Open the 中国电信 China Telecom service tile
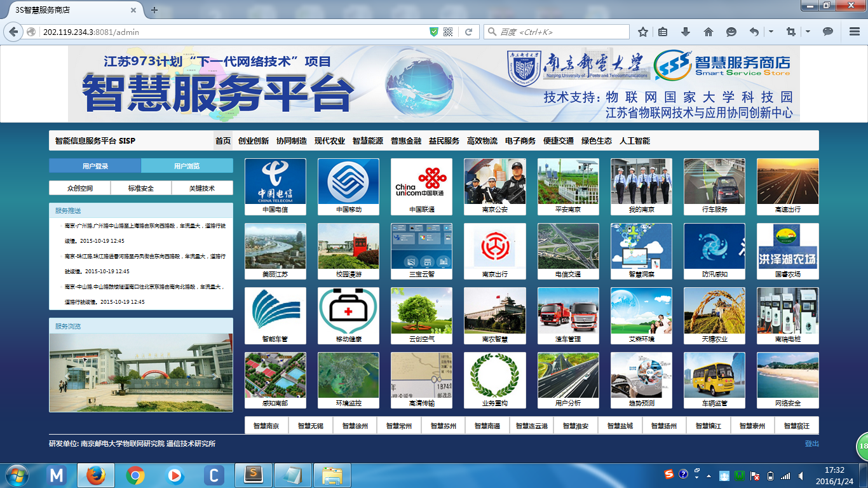 (x=275, y=187)
